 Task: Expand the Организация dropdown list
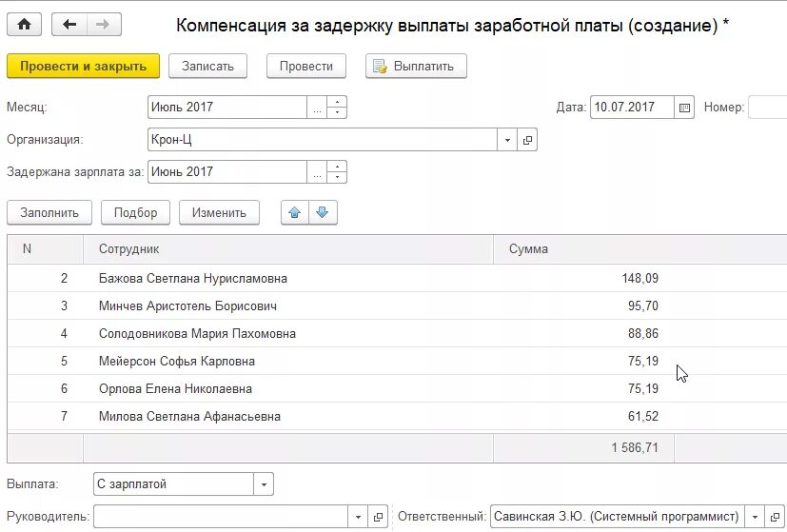coord(507,140)
